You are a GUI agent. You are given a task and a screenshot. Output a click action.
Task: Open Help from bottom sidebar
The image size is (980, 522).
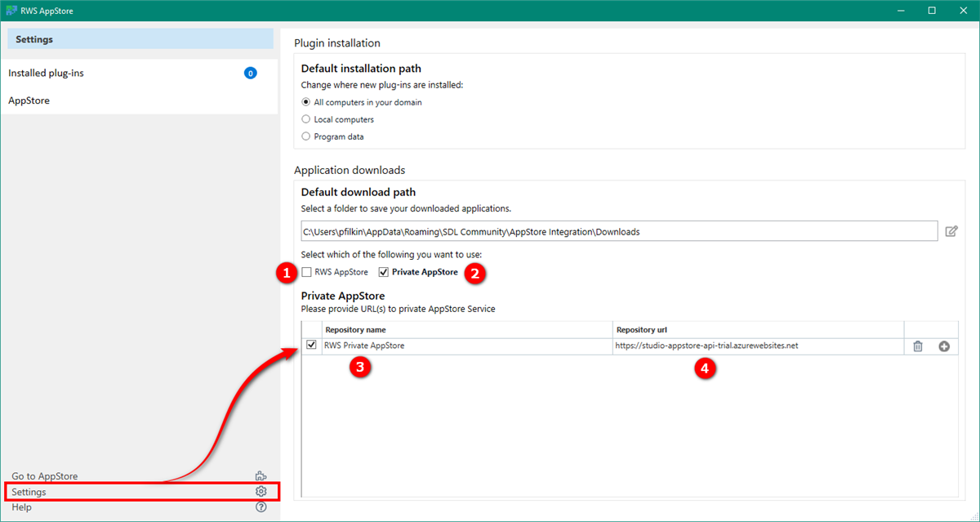point(21,507)
